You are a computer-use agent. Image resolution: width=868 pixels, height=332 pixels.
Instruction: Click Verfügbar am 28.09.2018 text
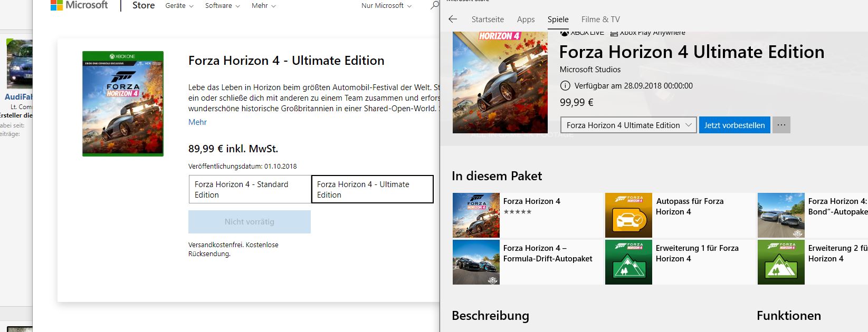[634, 86]
